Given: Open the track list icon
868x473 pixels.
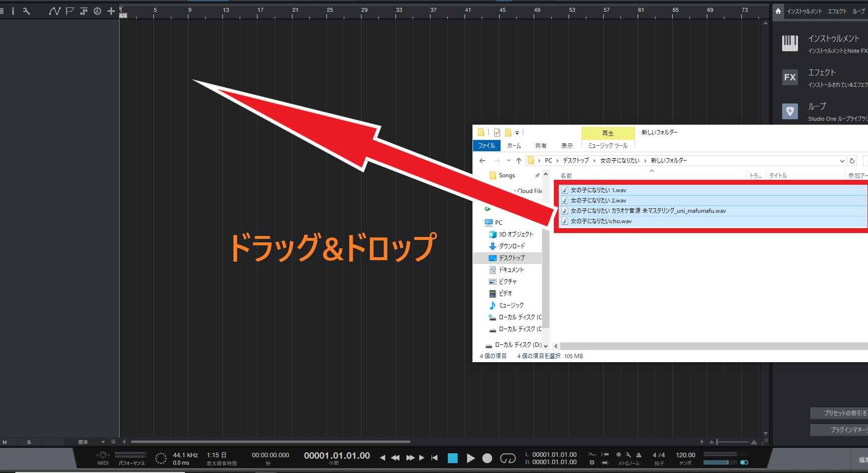Looking at the screenshot, I should pos(2,11).
